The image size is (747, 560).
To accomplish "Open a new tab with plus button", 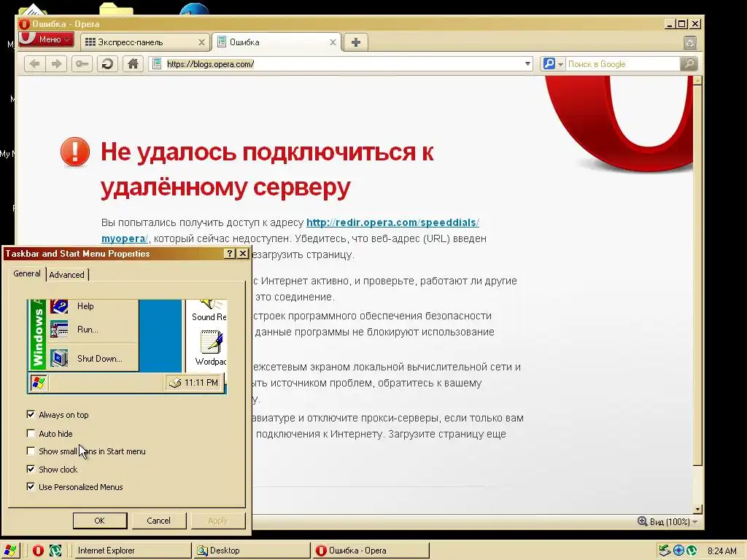I will [355, 42].
